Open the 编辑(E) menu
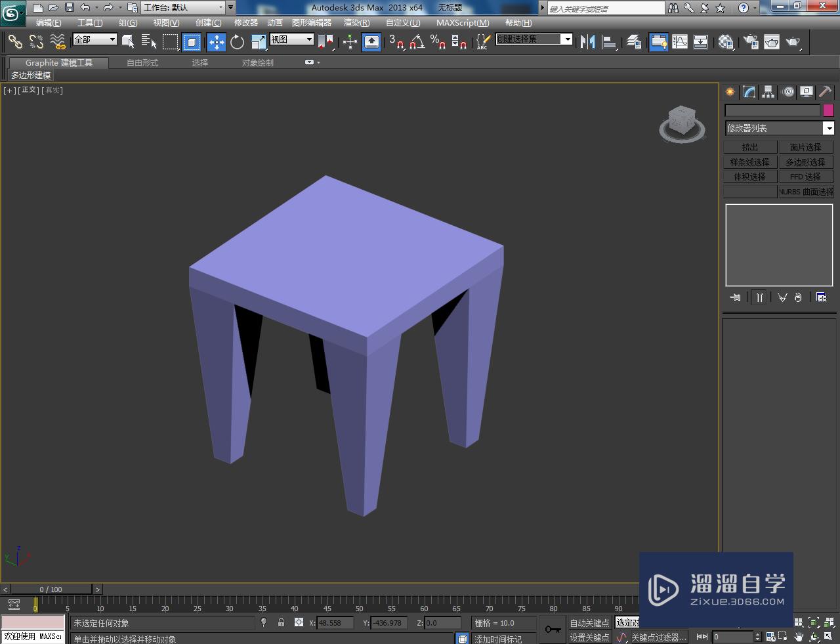The width and height of the screenshot is (840, 644). click(x=49, y=22)
